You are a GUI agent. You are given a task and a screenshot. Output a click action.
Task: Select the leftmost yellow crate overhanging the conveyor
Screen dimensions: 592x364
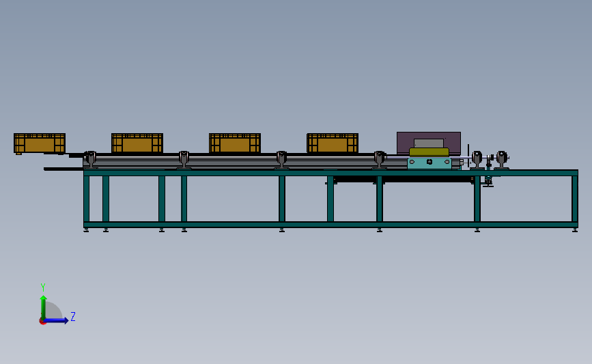(x=40, y=143)
